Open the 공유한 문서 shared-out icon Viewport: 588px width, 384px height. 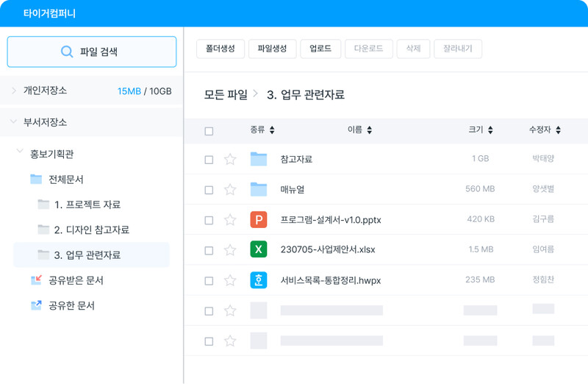point(36,305)
